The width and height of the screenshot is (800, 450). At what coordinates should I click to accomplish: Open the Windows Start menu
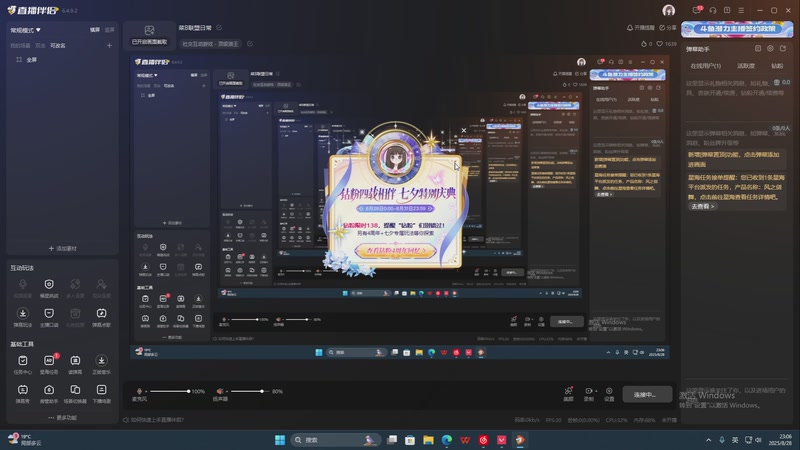coord(280,440)
